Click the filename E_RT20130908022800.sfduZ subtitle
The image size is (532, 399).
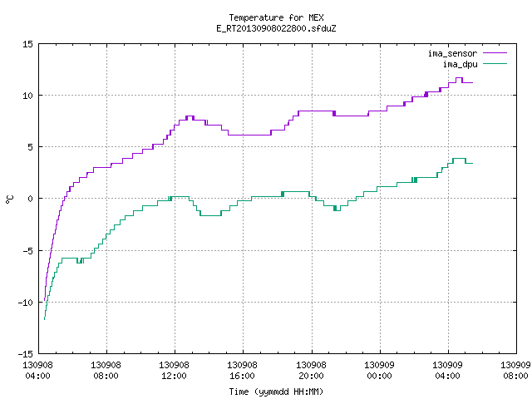pos(276,28)
